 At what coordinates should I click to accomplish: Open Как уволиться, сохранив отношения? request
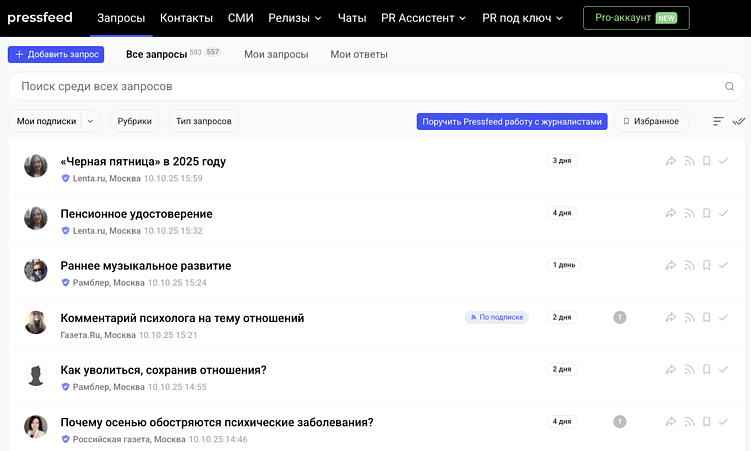163,370
